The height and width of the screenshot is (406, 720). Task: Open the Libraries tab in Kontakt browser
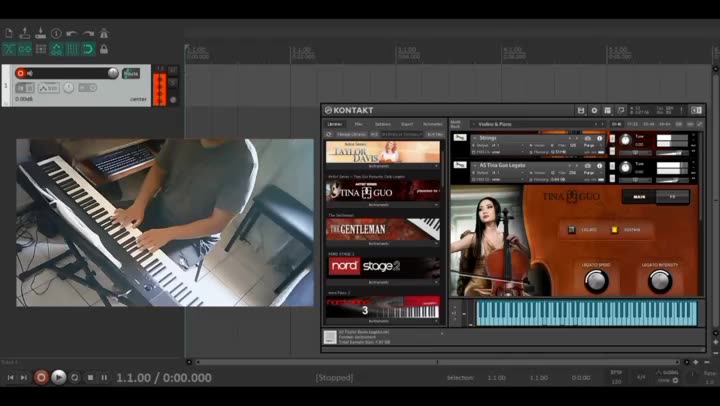coord(334,124)
